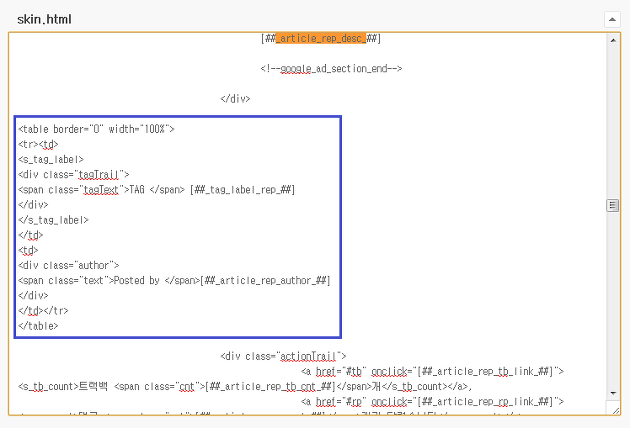Click the div class="author" line
Viewport: 630px width, 428px height.
pyautogui.click(x=69, y=266)
